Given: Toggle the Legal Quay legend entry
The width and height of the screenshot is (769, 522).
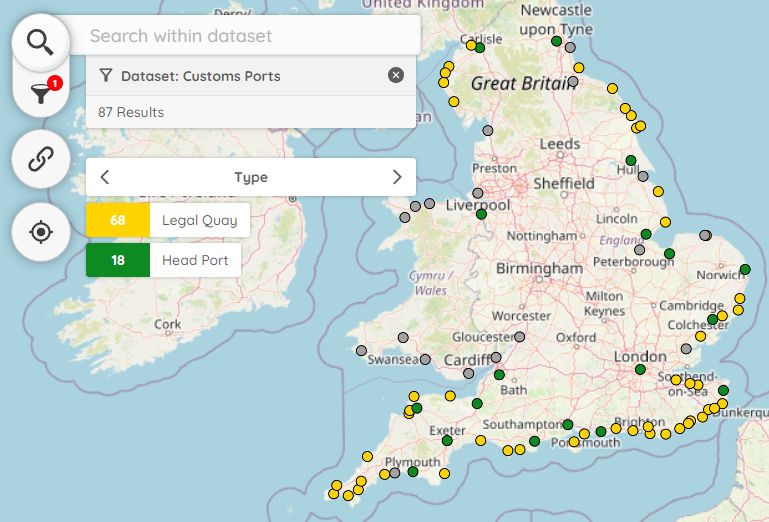Looking at the screenshot, I should click(x=168, y=220).
